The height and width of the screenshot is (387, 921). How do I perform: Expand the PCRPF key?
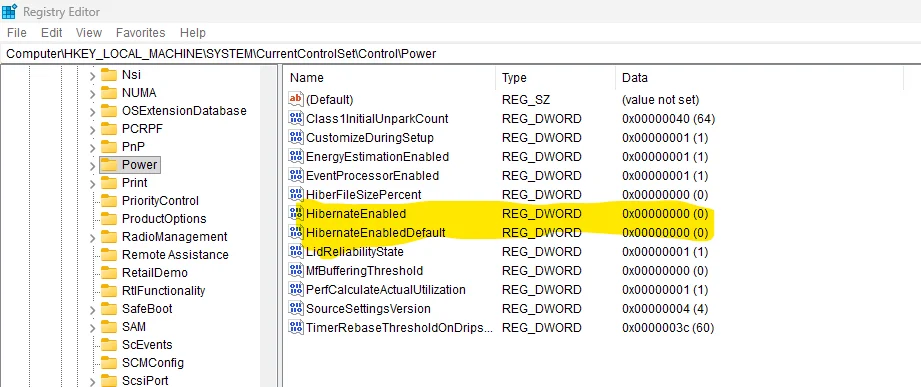[92, 130]
